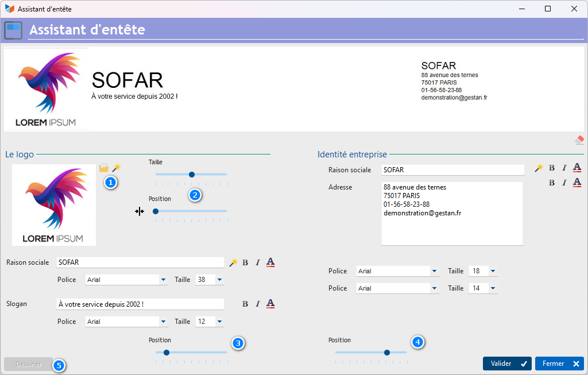Image resolution: width=588 pixels, height=375 pixels.
Task: Open font color for the Adresse field row
Action: point(577,183)
